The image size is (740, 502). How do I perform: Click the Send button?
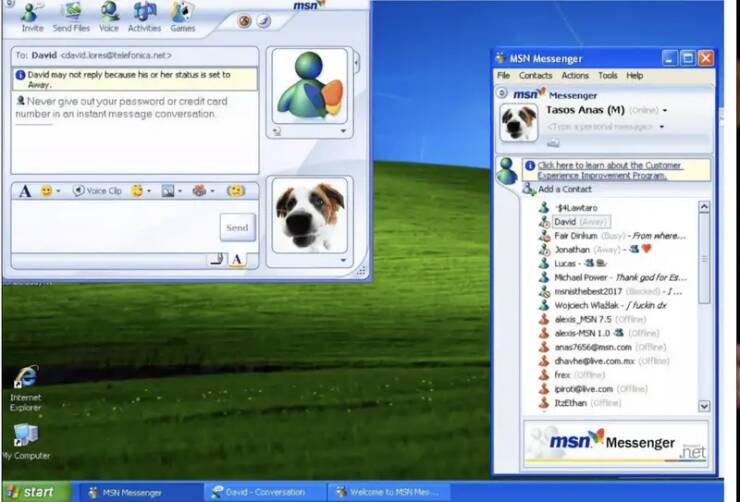(237, 227)
